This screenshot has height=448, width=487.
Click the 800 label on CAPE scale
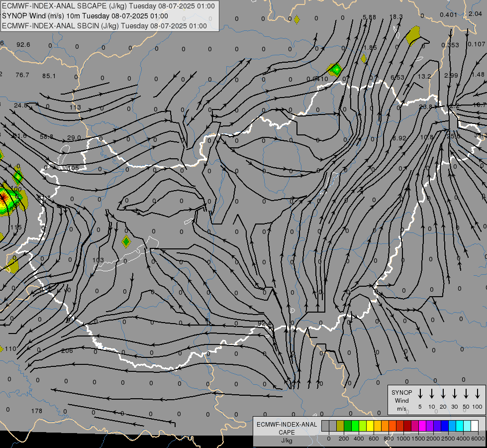pos(389,439)
